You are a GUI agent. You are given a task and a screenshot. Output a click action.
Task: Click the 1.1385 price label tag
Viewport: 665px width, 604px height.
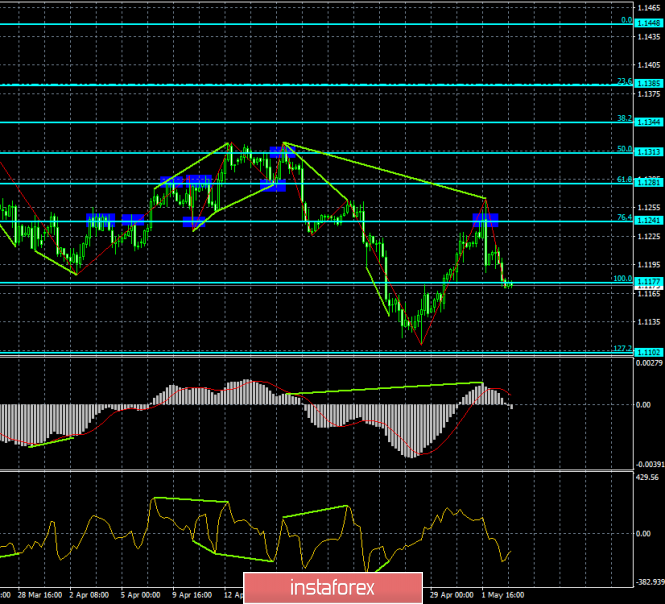(x=648, y=84)
